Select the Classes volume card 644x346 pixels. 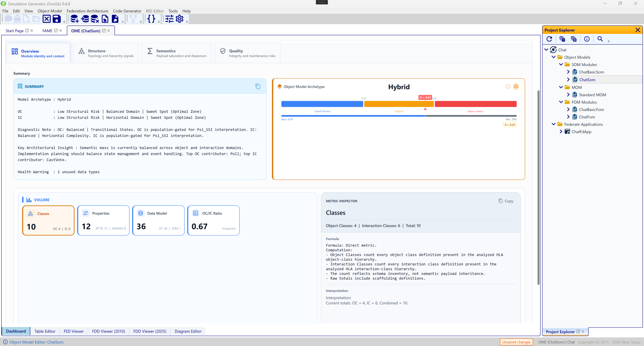click(48, 221)
